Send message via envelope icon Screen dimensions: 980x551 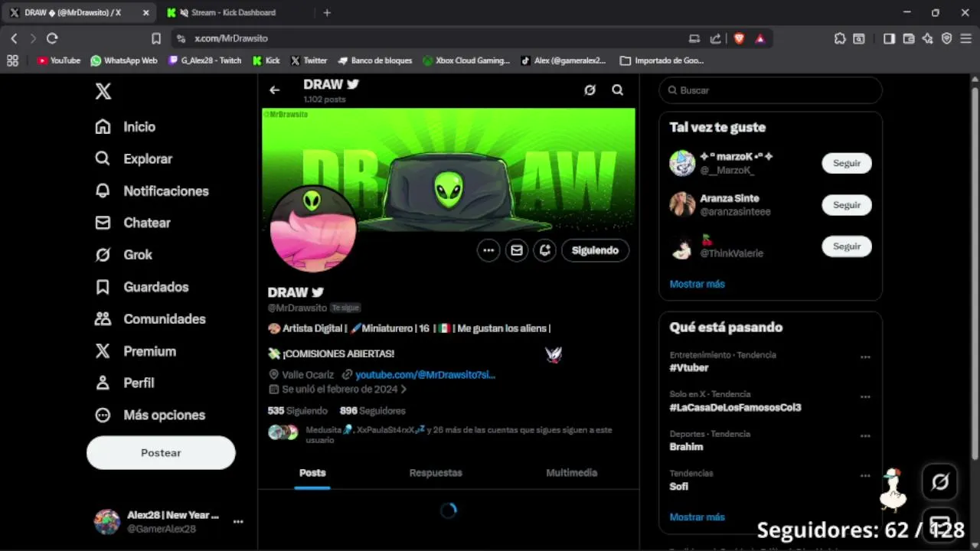click(x=517, y=250)
